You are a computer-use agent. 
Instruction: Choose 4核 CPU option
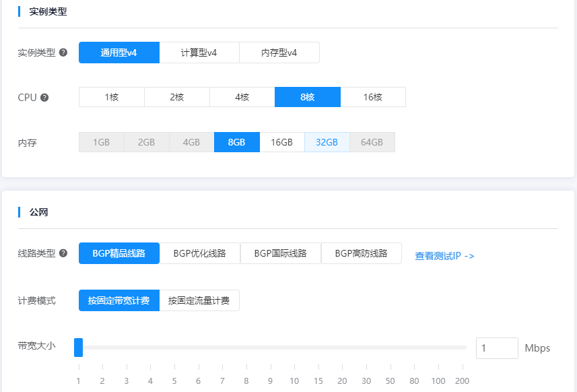[x=242, y=97]
